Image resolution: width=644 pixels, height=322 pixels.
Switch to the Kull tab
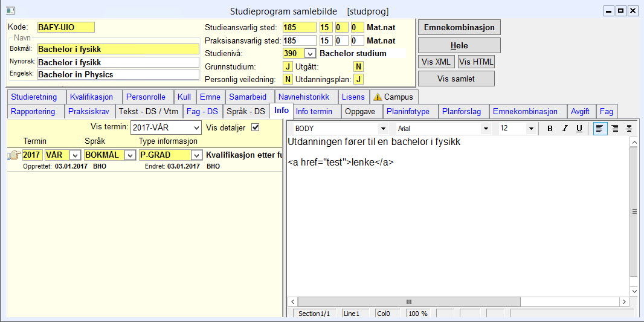(x=185, y=97)
